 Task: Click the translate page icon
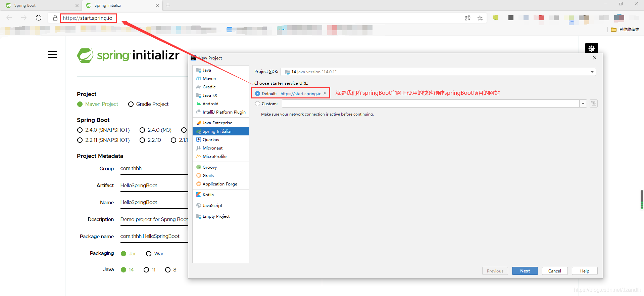[468, 18]
